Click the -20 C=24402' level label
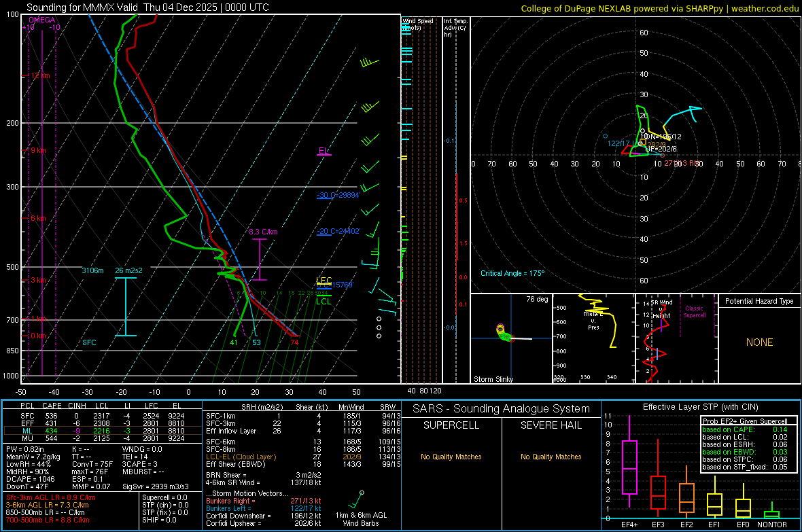The width and height of the screenshot is (802, 532). [338, 231]
